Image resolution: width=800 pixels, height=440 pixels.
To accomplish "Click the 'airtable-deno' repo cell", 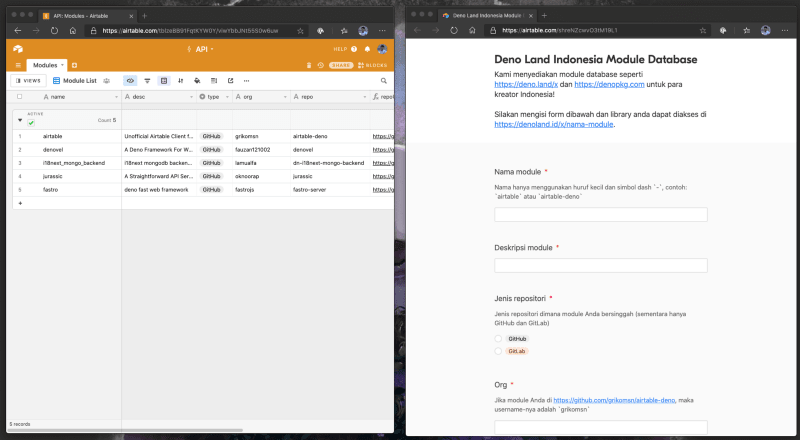I will 330,136.
